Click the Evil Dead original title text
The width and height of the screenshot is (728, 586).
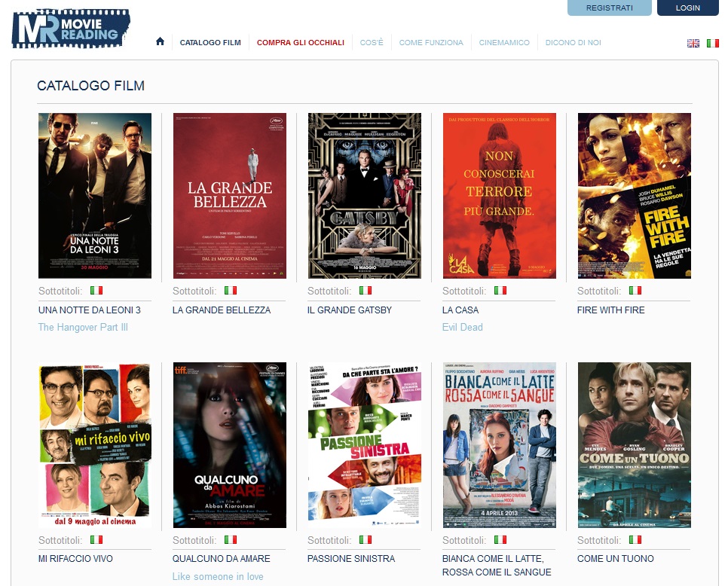(x=463, y=327)
